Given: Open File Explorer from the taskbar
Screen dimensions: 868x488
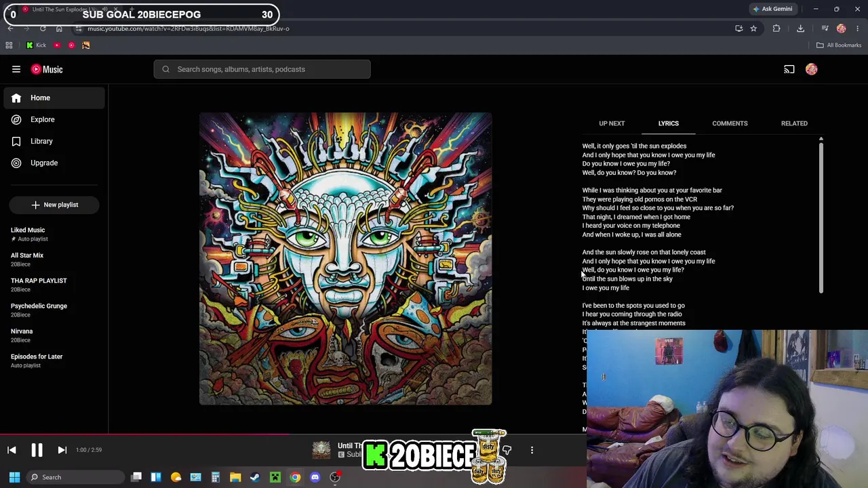Looking at the screenshot, I should point(235,477).
